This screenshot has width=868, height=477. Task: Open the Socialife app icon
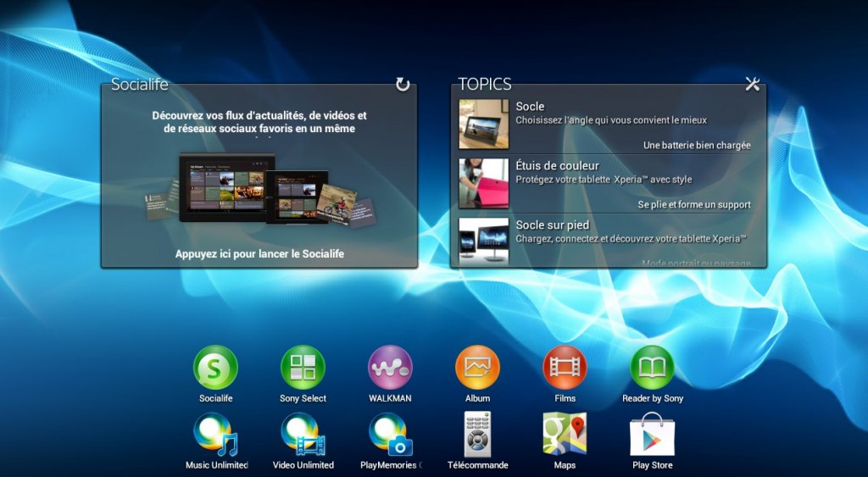coord(215,368)
